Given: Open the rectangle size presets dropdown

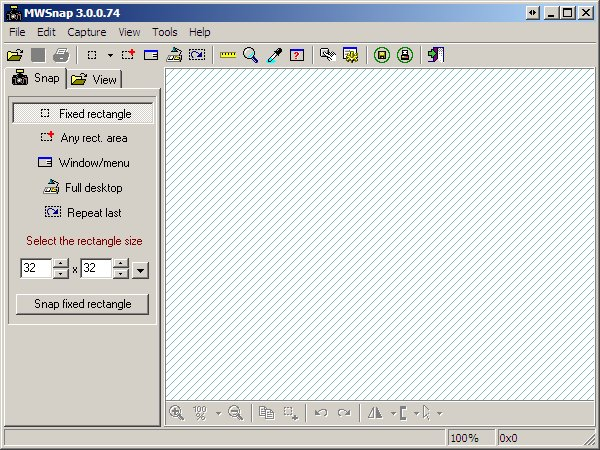Looking at the screenshot, I should [141, 269].
